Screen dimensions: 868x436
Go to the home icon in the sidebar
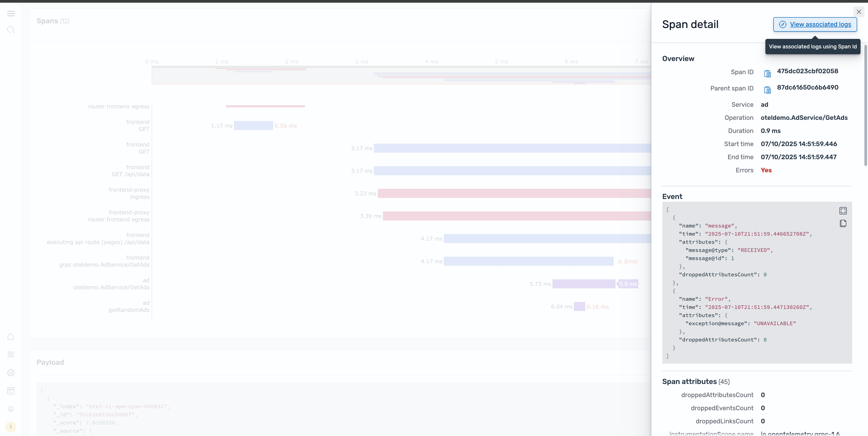pyautogui.click(x=11, y=336)
